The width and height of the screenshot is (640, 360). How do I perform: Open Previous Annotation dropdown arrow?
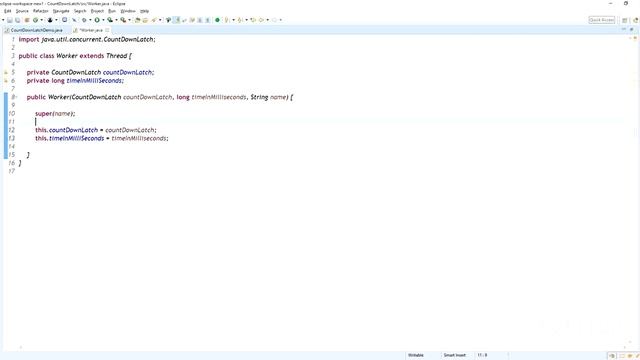point(247,20)
